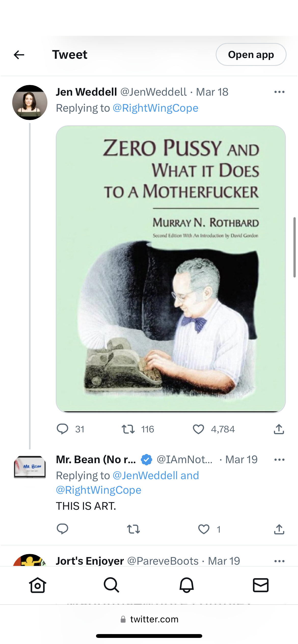Reply to the THIS IS ART tweet
The height and width of the screenshot is (644, 298).
[62, 529]
